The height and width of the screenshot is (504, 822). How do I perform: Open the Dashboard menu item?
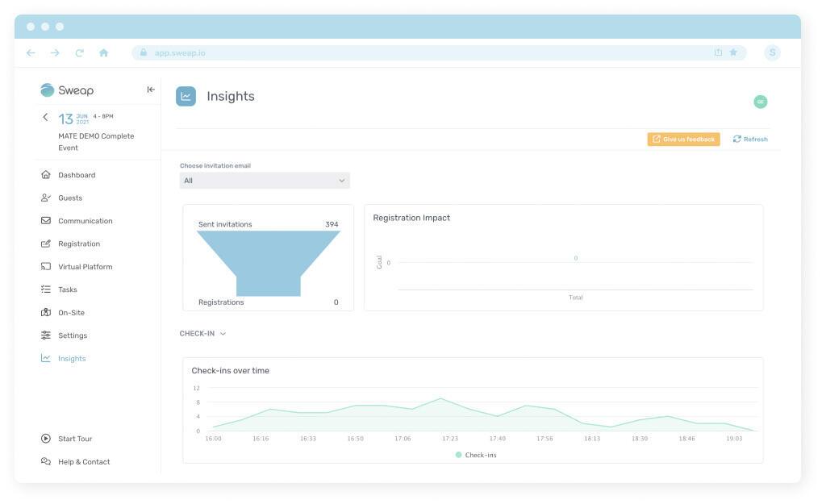pyautogui.click(x=76, y=175)
